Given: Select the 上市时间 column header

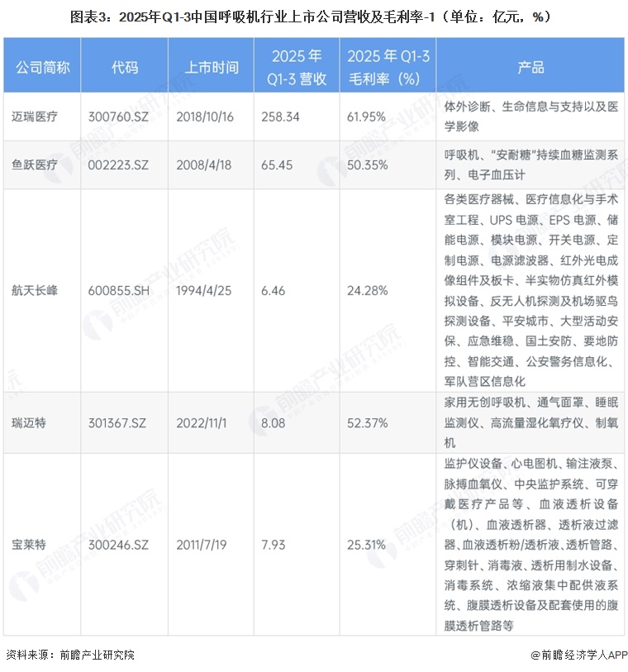Looking at the screenshot, I should (212, 67).
